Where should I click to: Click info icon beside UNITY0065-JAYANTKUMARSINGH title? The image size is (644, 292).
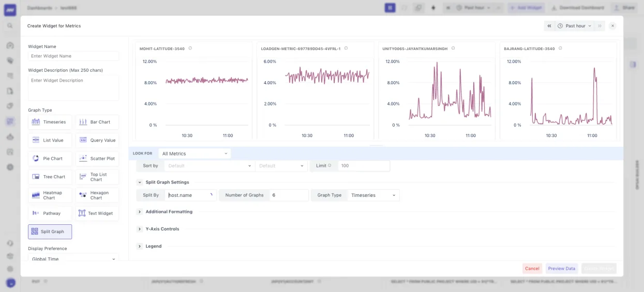453,49
